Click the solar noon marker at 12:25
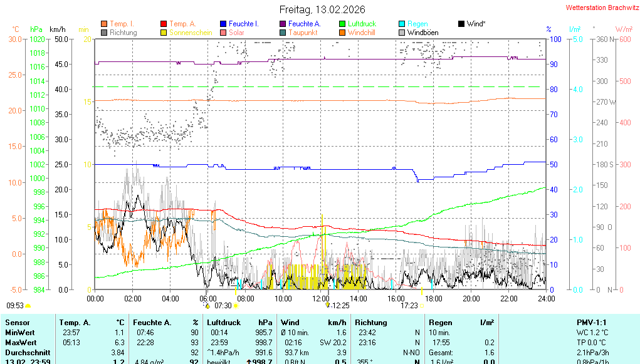Image resolution: width=640 pixels, height=364 pixels. (327, 305)
